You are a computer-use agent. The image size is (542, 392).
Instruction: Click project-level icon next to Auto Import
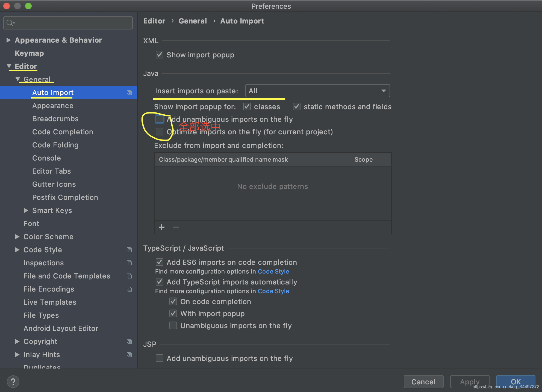pyautogui.click(x=129, y=93)
